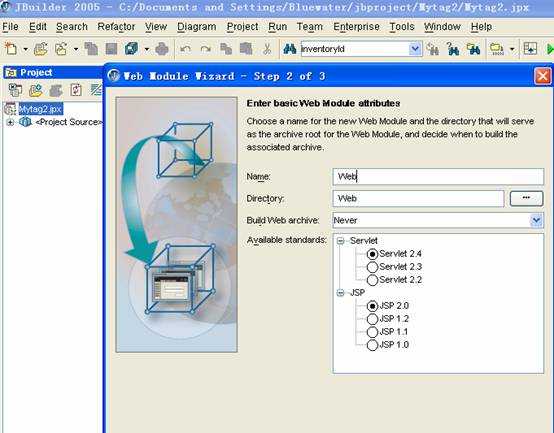Screen dimensions: 554x433
Task: Click the Undo toolbar icon
Action: pyautogui.click(x=185, y=49)
